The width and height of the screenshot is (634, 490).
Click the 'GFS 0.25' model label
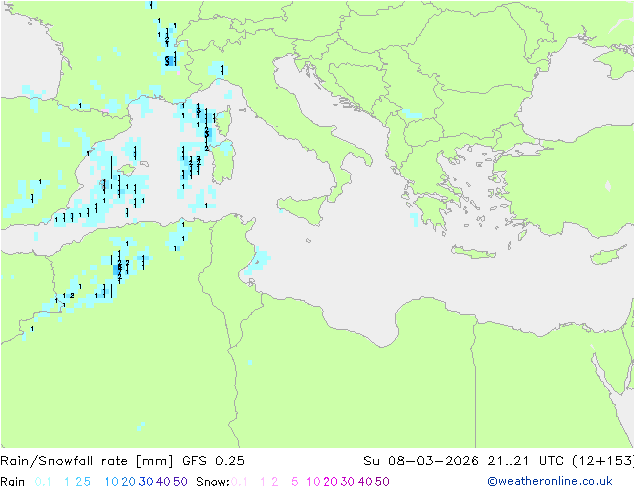point(213,461)
